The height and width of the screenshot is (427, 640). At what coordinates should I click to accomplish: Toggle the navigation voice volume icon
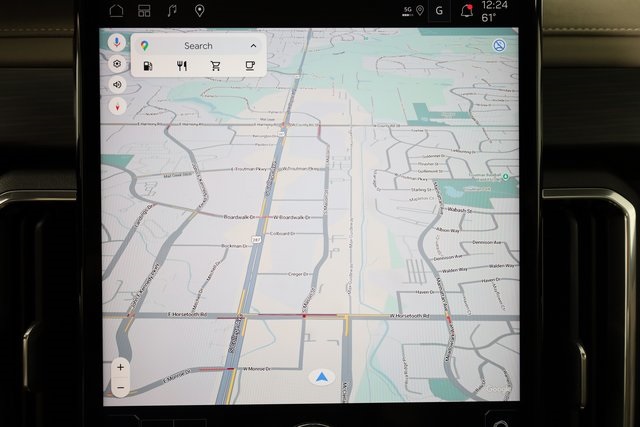point(117,85)
